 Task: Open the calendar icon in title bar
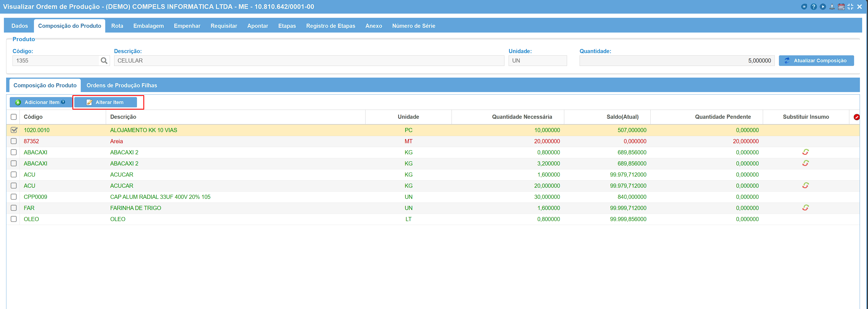(841, 7)
